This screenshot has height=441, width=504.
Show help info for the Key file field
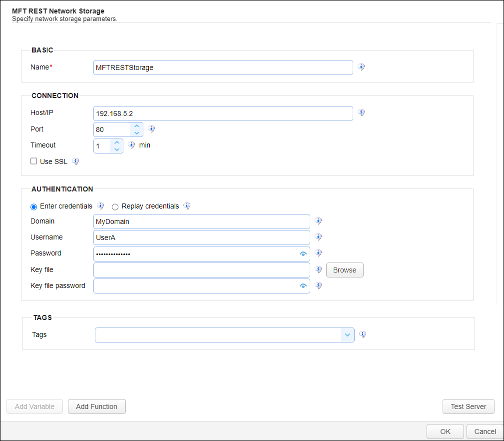(x=318, y=269)
